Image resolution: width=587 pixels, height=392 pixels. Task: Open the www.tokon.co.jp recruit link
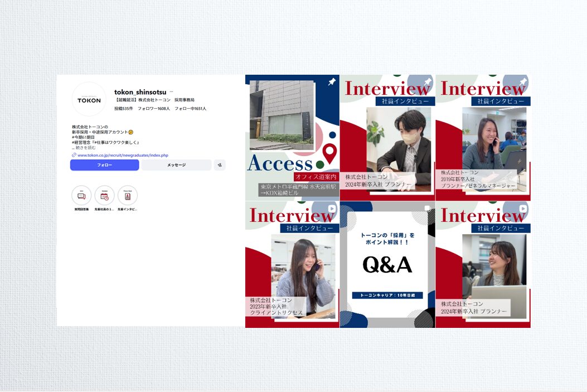123,155
